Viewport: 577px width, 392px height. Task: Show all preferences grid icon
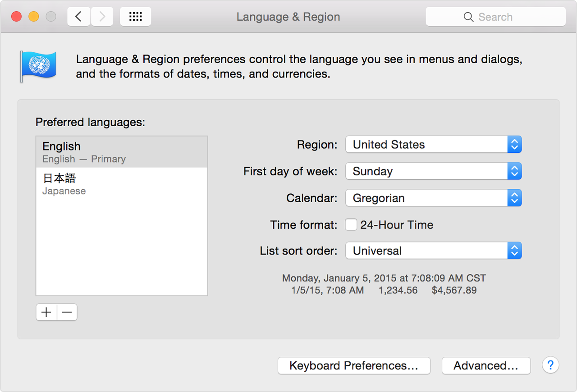135,17
